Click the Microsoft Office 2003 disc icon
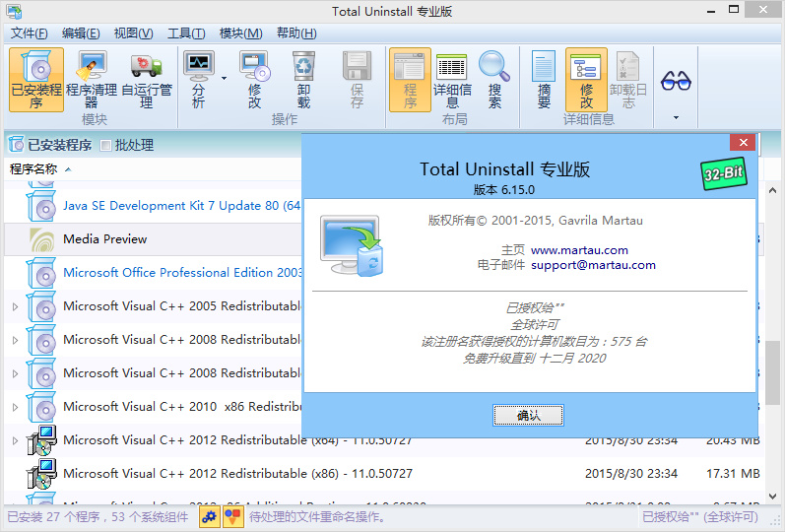The height and width of the screenshot is (532, 785). pos(41,273)
